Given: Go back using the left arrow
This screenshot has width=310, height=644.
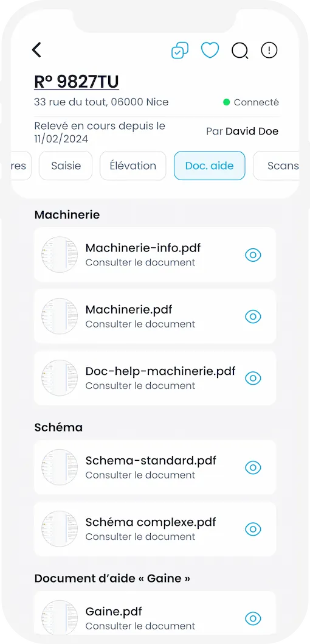Looking at the screenshot, I should pos(36,50).
